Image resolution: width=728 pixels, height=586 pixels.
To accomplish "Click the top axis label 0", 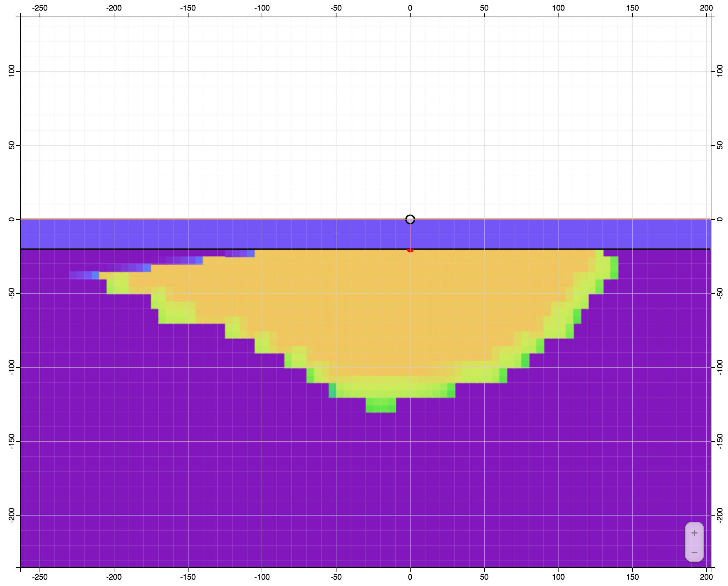I will (410, 8).
